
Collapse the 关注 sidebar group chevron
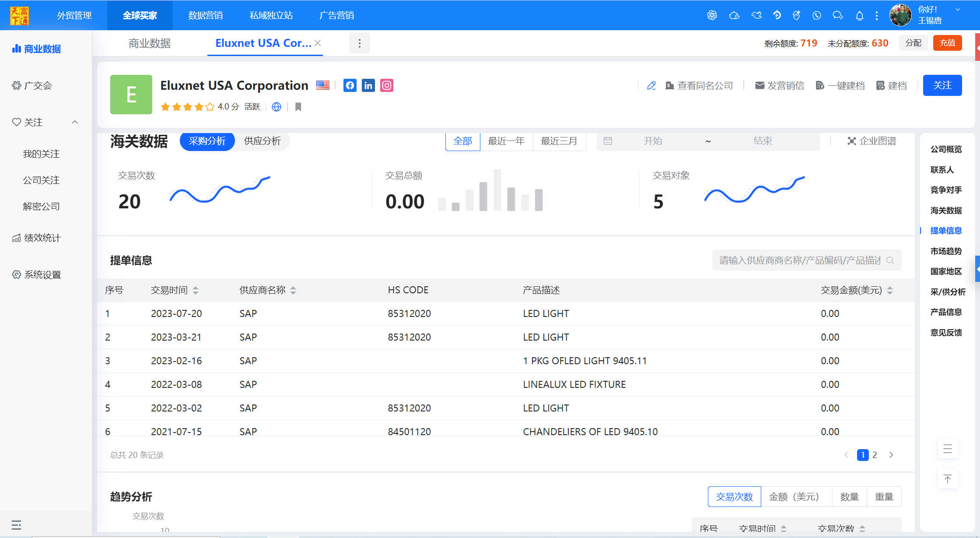pos(75,122)
